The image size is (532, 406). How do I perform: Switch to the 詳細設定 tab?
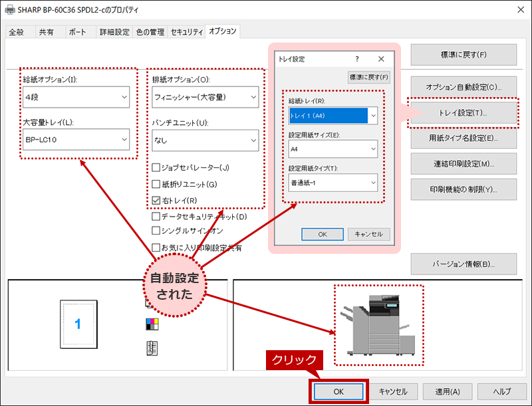(x=114, y=32)
